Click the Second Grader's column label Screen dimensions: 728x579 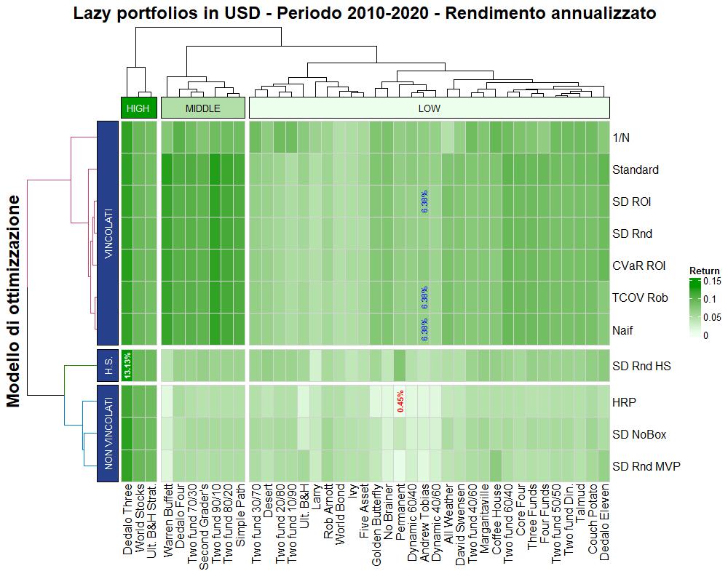(203, 527)
